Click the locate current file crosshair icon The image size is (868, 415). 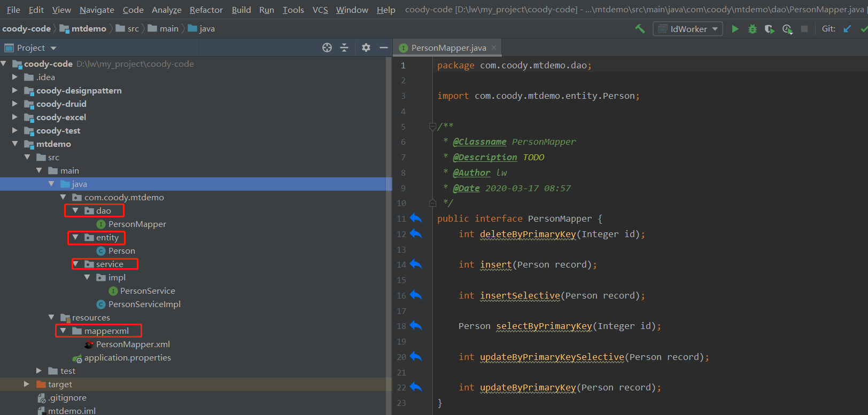pyautogui.click(x=327, y=48)
